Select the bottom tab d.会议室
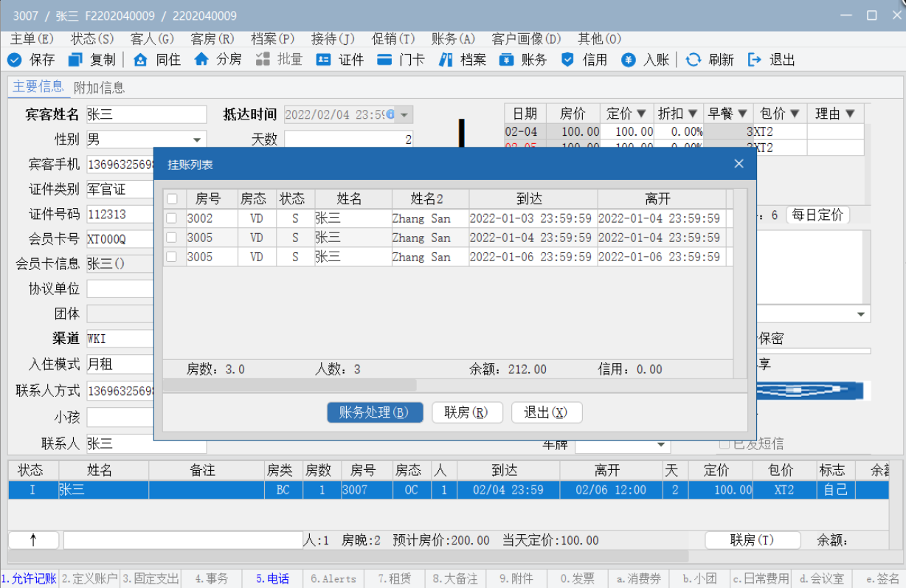906x588 pixels. click(x=820, y=579)
